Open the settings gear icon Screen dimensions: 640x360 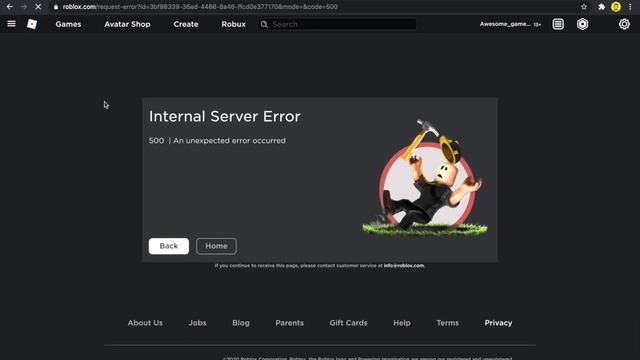pyautogui.click(x=624, y=24)
